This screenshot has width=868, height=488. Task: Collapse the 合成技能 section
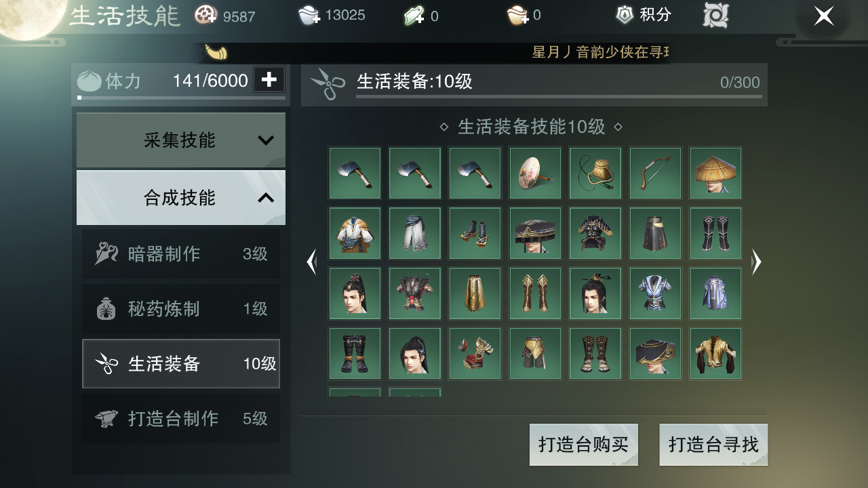tap(181, 198)
